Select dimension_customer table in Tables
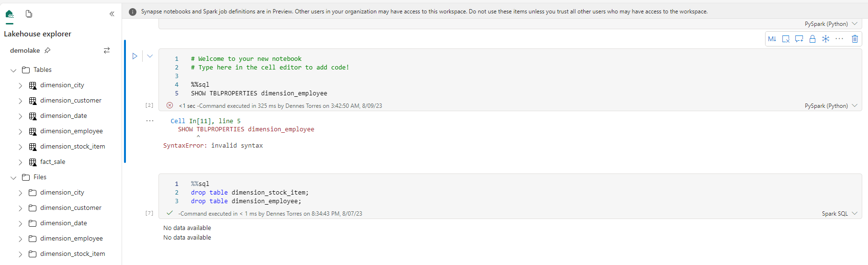The width and height of the screenshot is (868, 265). 71,101
